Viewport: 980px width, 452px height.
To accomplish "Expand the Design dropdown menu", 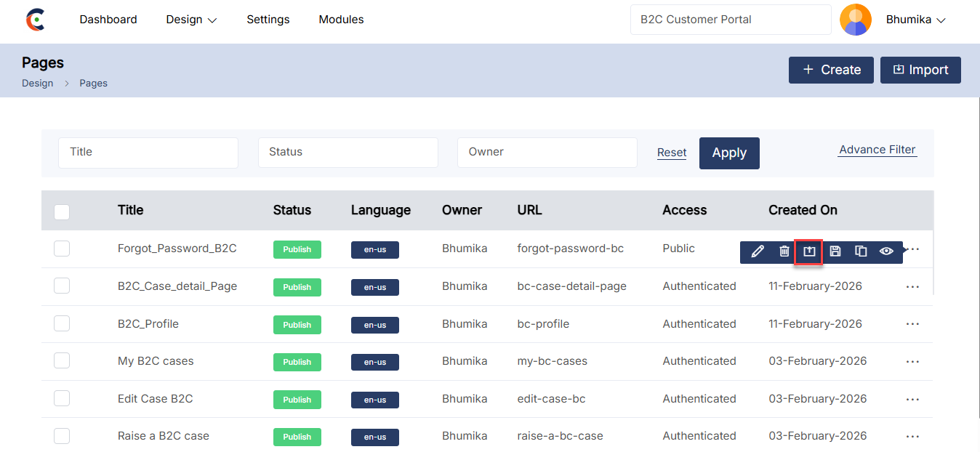I will click(191, 20).
